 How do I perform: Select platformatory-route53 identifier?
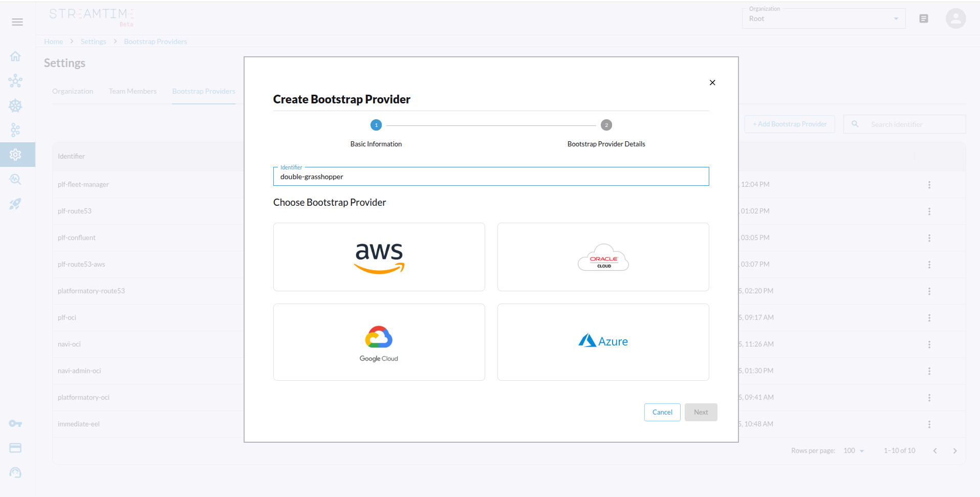click(x=91, y=291)
